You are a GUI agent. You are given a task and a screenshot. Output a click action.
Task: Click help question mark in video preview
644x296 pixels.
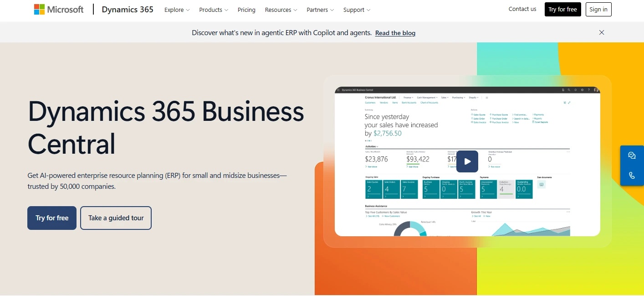[588, 90]
